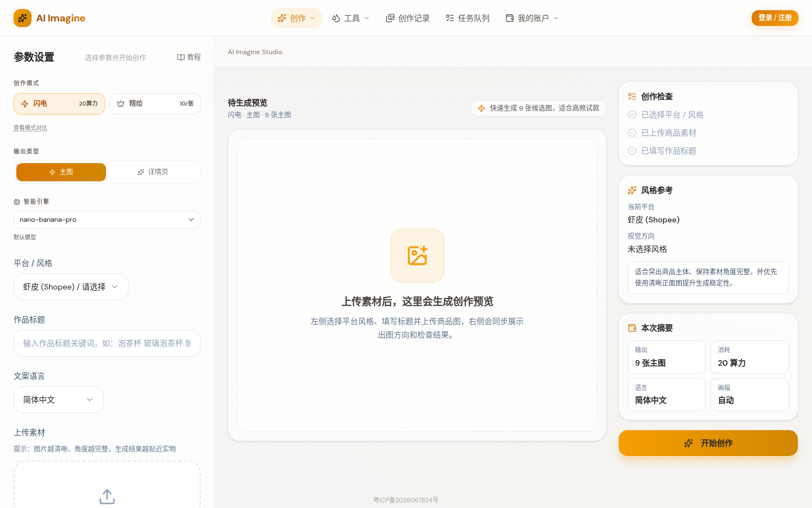Open the 任务队列 page
Viewport: 812px width, 508px height.
pyautogui.click(x=467, y=18)
